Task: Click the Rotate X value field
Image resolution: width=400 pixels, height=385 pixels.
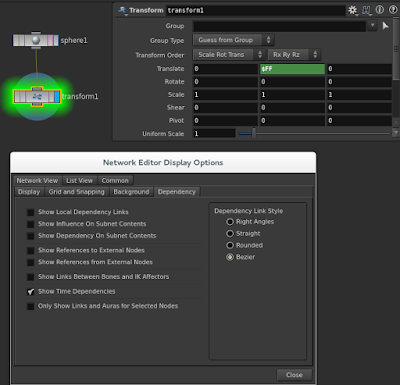Action: click(x=225, y=82)
